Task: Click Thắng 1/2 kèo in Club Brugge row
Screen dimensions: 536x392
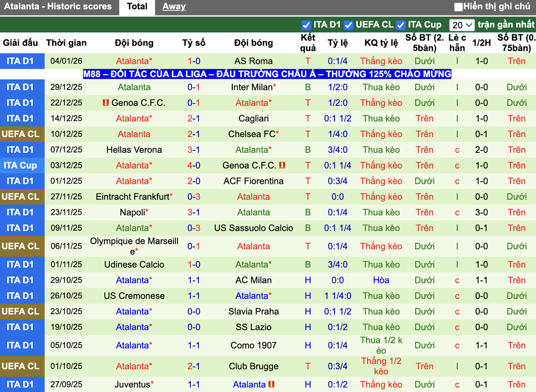Action: pos(381,366)
